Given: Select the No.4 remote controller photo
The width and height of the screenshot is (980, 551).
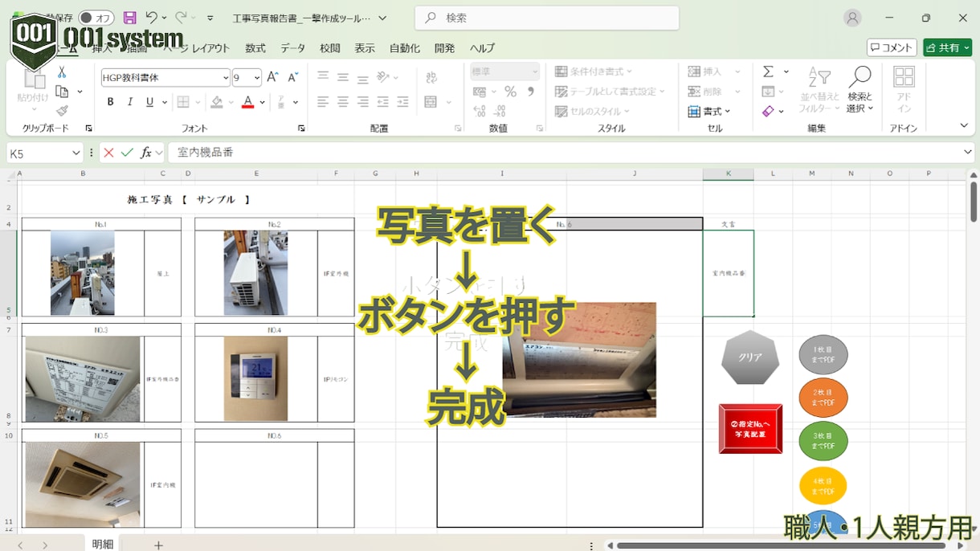Looking at the screenshot, I should tap(255, 378).
